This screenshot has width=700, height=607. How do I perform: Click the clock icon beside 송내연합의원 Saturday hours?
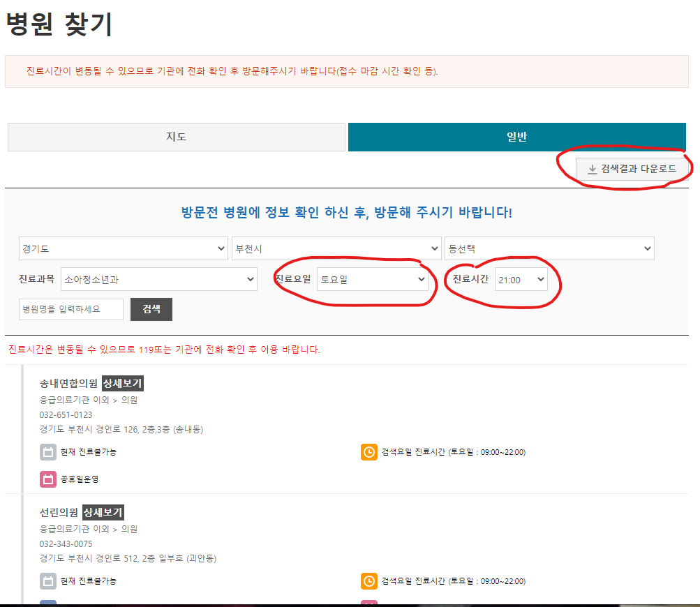click(369, 452)
